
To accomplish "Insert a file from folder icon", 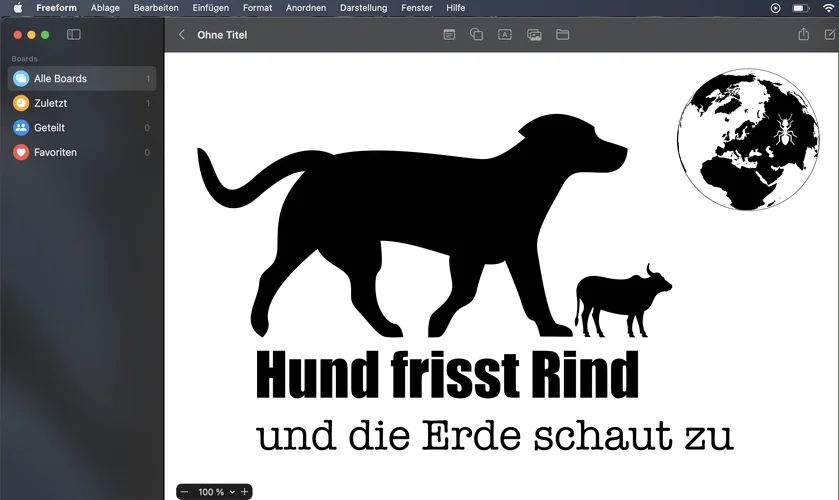I will pos(562,35).
